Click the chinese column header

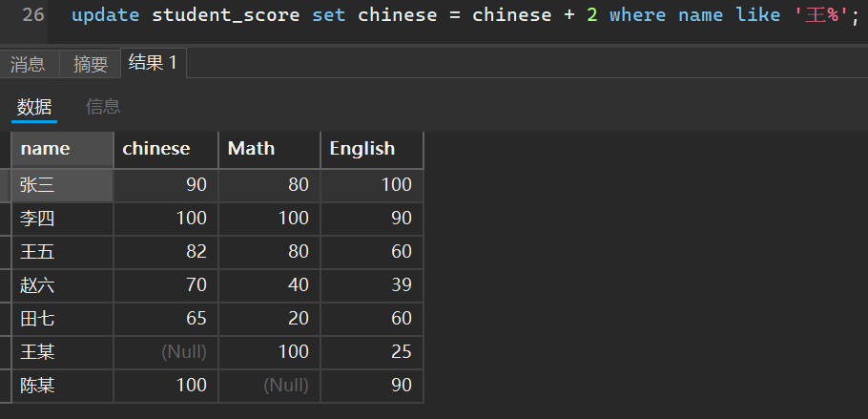(x=166, y=150)
